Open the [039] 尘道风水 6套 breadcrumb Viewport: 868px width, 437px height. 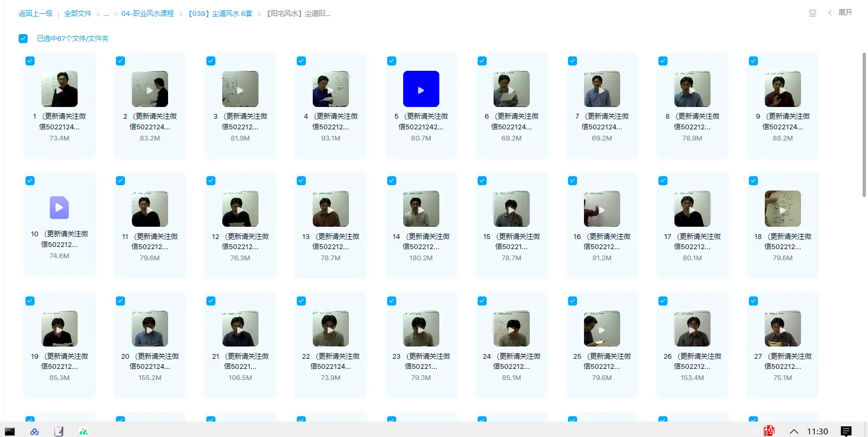pos(220,13)
